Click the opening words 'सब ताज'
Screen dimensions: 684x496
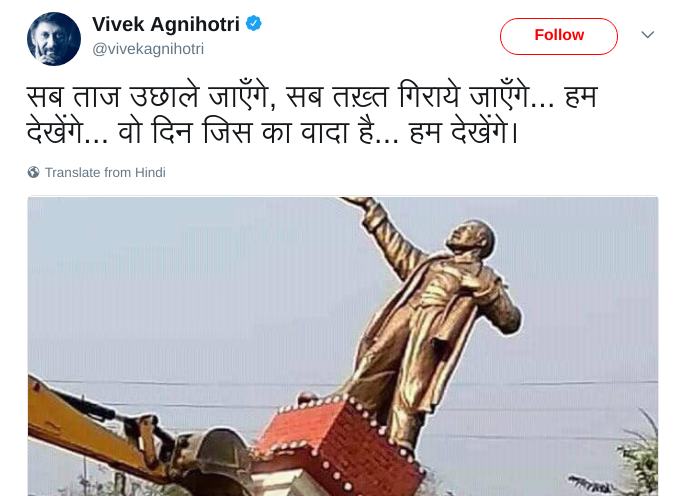73,97
